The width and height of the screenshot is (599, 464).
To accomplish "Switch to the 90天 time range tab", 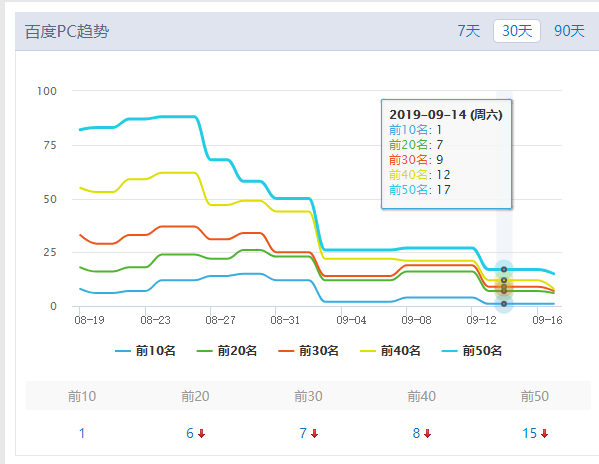I will pos(569,31).
